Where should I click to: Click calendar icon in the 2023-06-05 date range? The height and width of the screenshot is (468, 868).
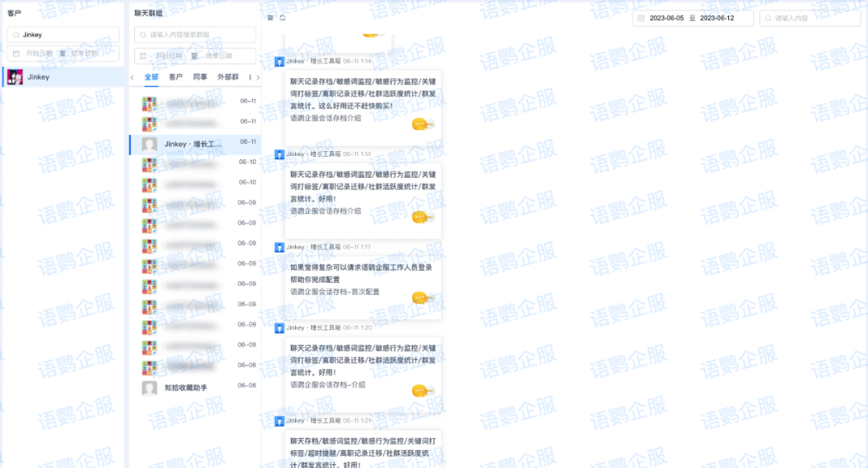tap(641, 18)
